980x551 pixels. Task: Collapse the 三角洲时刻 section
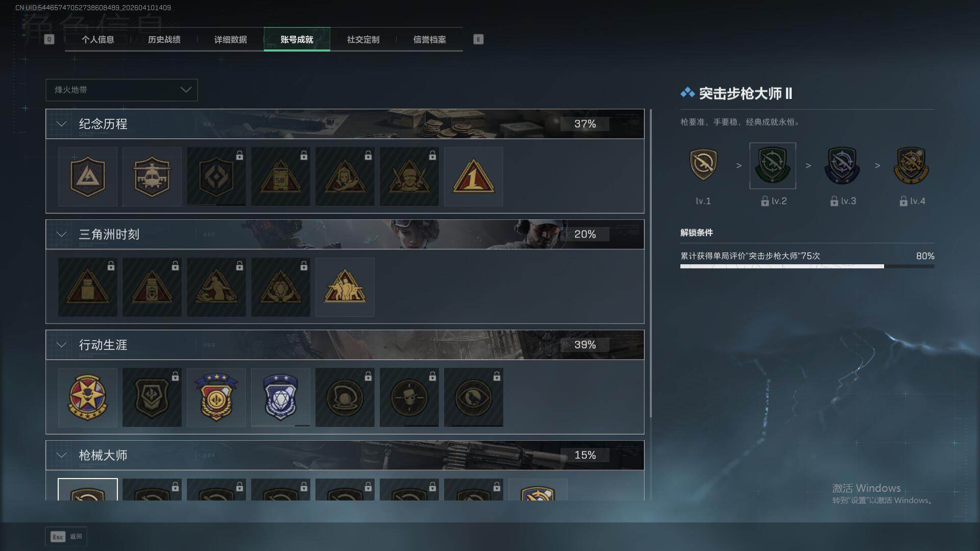point(61,234)
